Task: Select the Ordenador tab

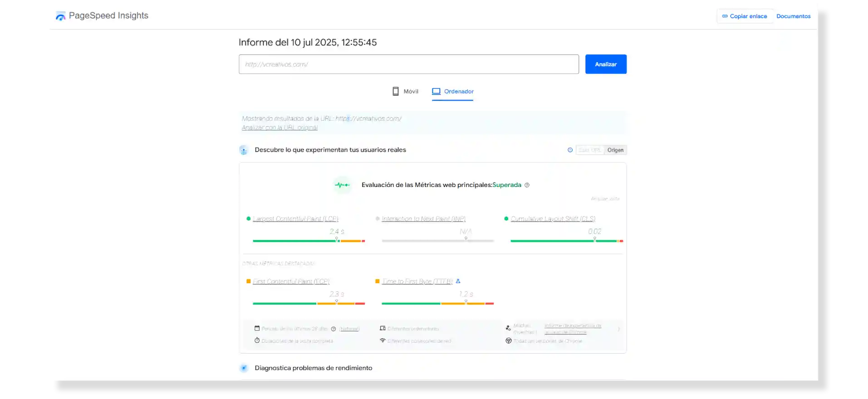Action: [x=452, y=91]
